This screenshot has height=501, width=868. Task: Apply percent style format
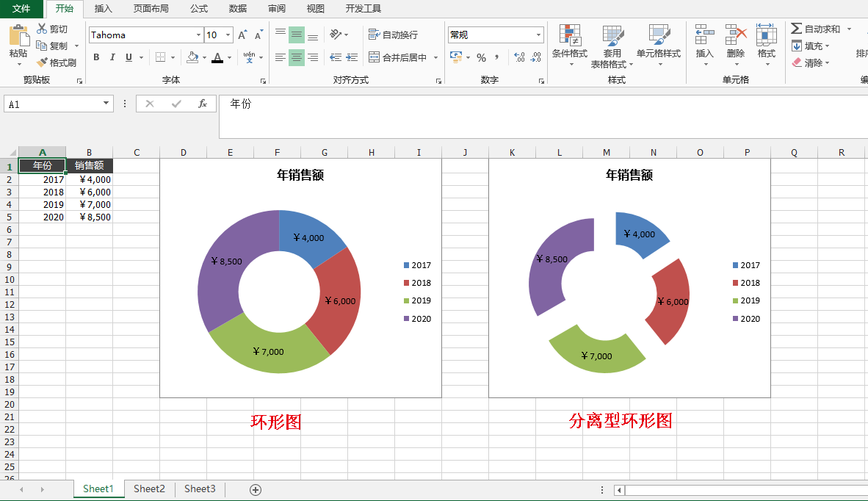coord(482,57)
